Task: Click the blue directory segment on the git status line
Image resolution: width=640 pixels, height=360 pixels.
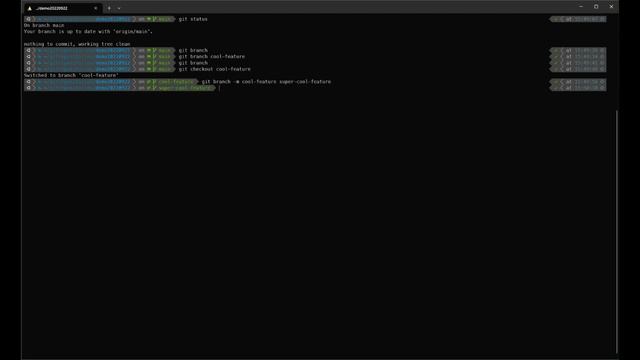Action: (x=84, y=19)
